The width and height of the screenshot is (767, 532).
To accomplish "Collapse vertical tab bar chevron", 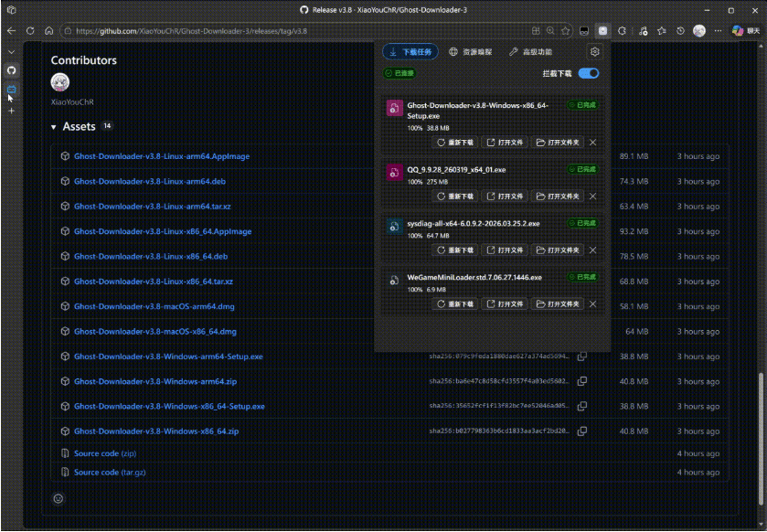I will click(11, 52).
